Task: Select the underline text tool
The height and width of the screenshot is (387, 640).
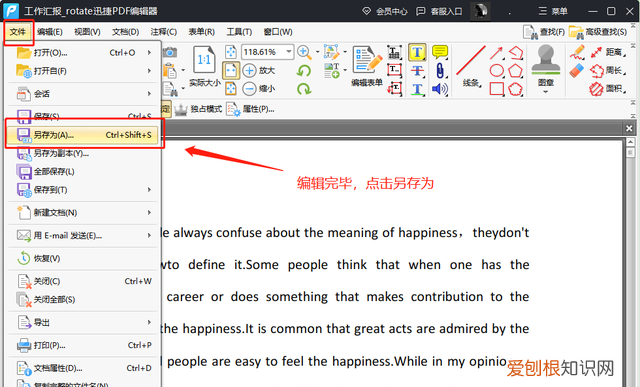Action: (x=417, y=89)
